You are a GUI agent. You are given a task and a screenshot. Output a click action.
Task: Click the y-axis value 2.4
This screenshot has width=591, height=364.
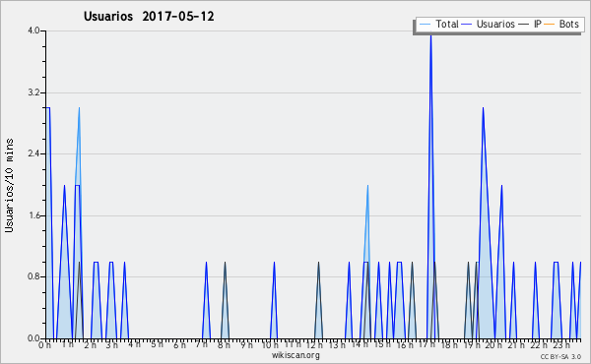pyautogui.click(x=33, y=153)
